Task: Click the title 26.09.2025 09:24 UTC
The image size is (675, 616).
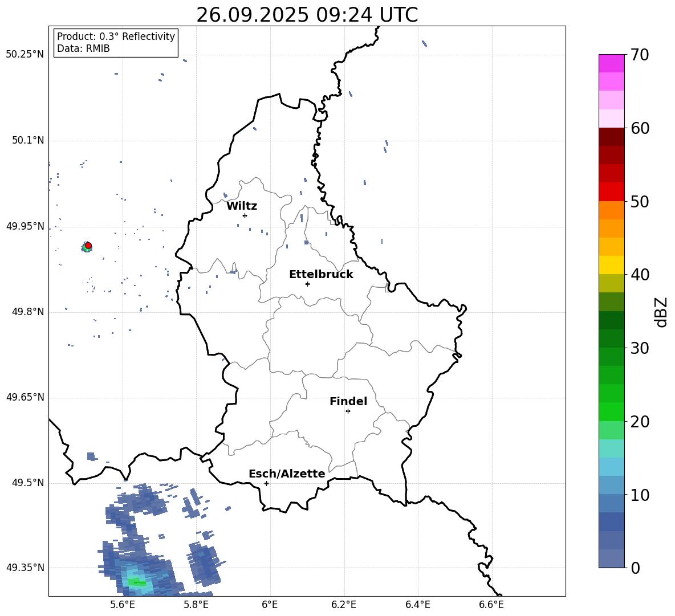Action: pyautogui.click(x=307, y=15)
